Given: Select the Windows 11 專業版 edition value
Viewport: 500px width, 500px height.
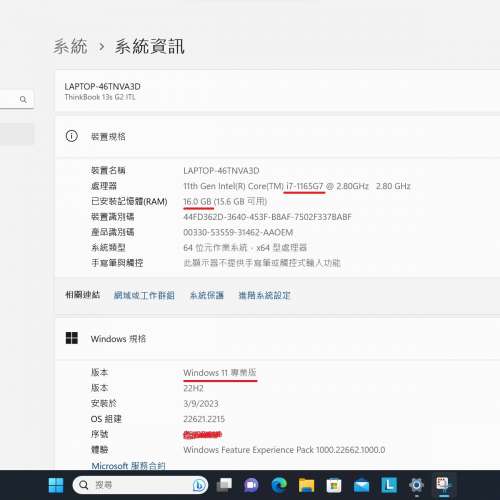Looking at the screenshot, I should click(x=220, y=373).
